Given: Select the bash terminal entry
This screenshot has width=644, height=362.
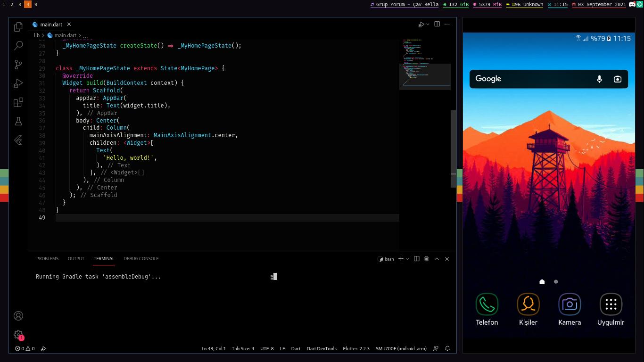Looking at the screenshot, I should (x=386, y=259).
